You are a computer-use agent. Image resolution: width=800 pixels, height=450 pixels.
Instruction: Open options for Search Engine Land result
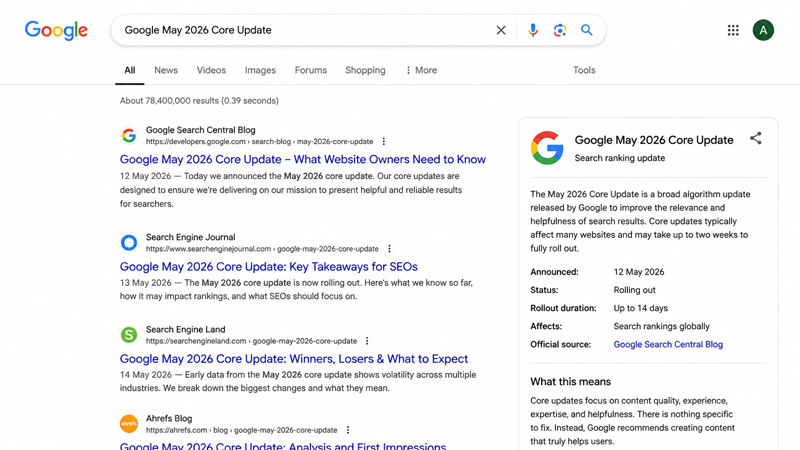click(367, 341)
